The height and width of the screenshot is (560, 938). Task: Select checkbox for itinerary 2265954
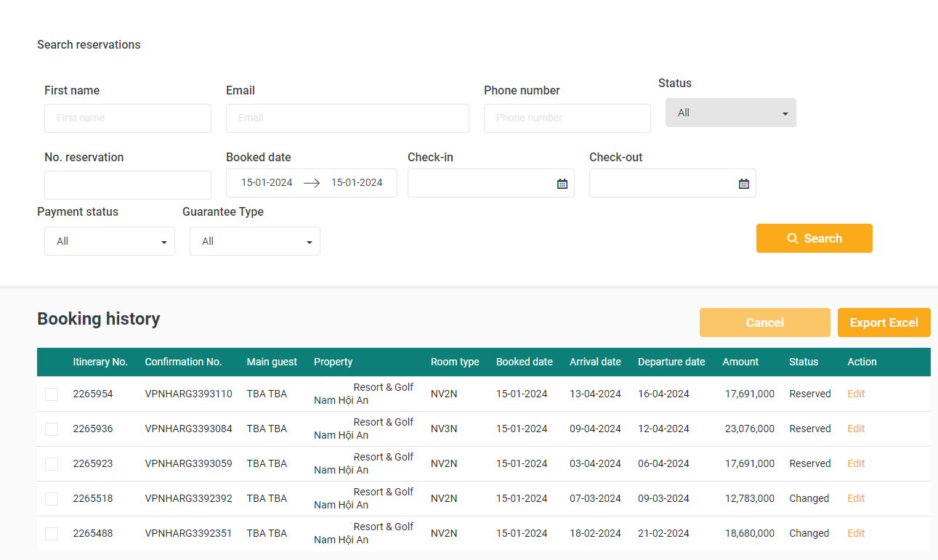[52, 394]
